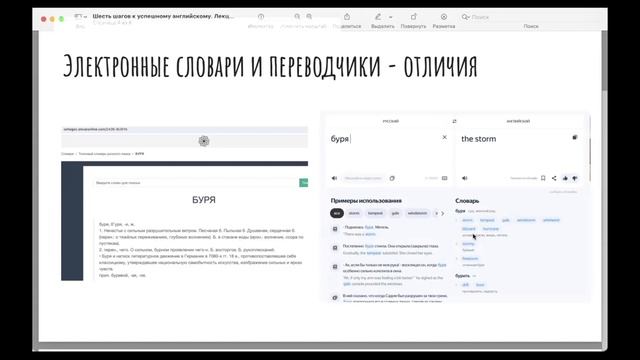Zoom in with the toolbar magnifier
Screen dimensions: 640x360
tap(309, 17)
